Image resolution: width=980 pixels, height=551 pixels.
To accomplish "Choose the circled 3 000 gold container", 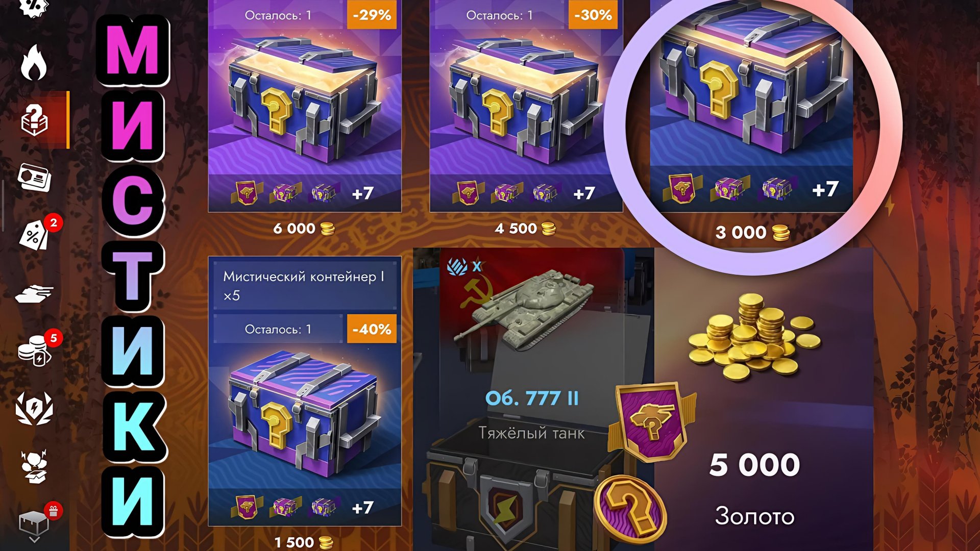I will coord(751,106).
